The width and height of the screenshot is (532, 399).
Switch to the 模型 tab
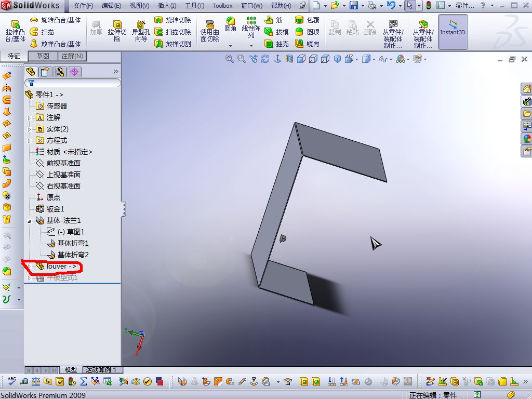click(x=71, y=369)
